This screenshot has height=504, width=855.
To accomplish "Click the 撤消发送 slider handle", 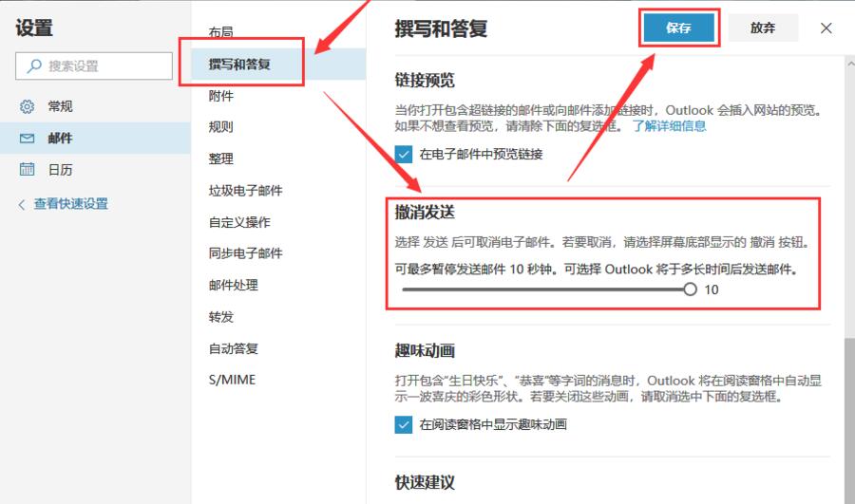I will 690,289.
